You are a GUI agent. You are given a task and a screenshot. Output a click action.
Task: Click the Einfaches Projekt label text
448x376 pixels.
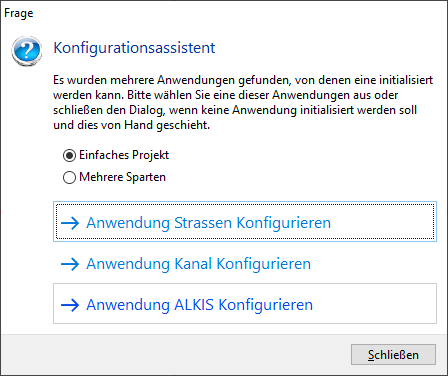coord(124,155)
